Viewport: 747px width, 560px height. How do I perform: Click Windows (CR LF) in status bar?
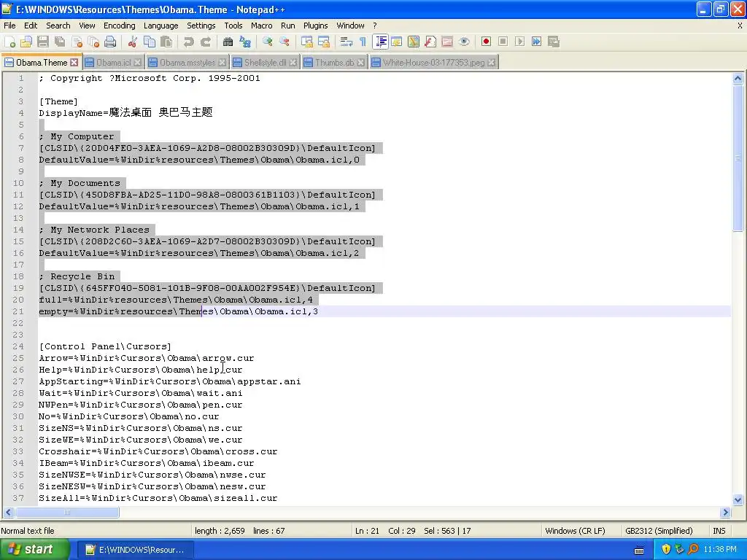coord(575,531)
